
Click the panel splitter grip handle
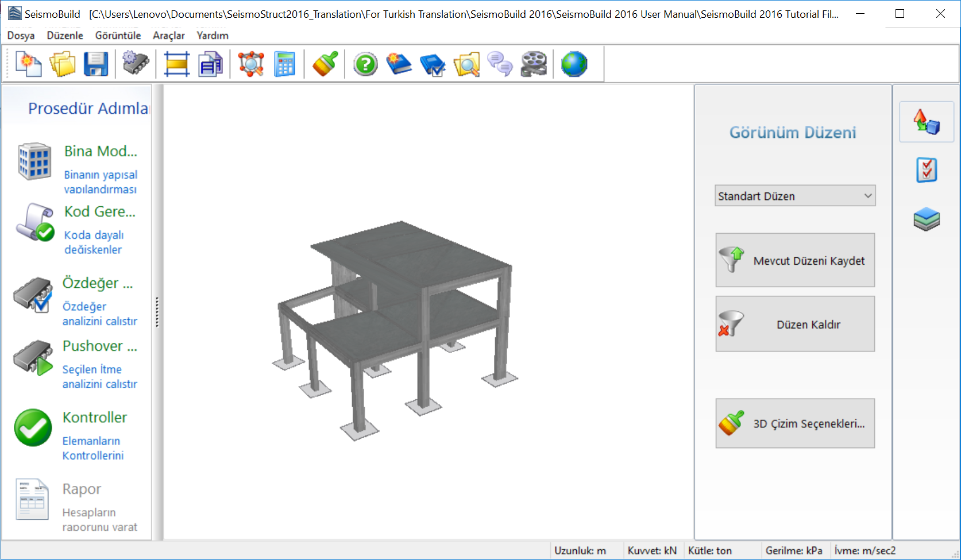coord(157,312)
